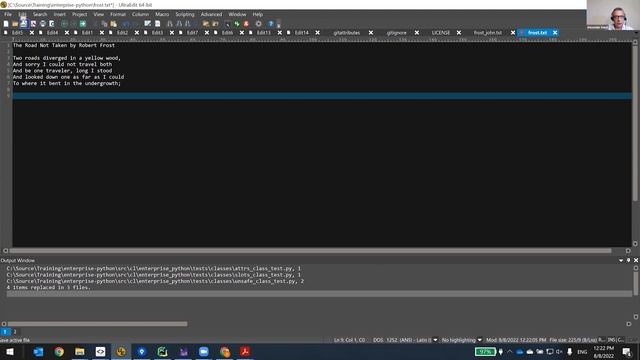Screen dimensions: 640x360
Task: Open the Project menu
Action: click(x=80, y=14)
